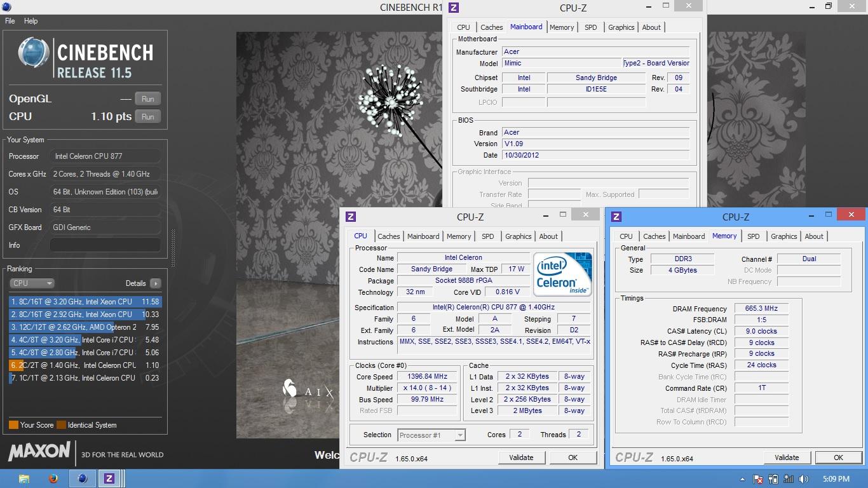Click the Sandy Bridge chipset field
868x488 pixels.
[596, 78]
